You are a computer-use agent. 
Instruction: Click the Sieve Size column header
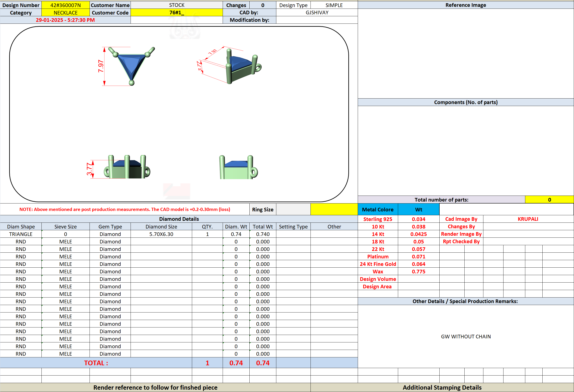point(65,227)
